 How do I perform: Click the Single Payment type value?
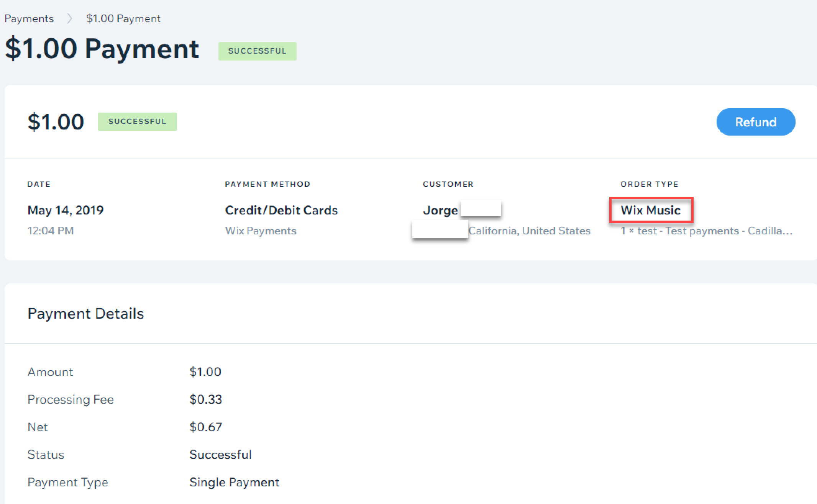click(234, 482)
